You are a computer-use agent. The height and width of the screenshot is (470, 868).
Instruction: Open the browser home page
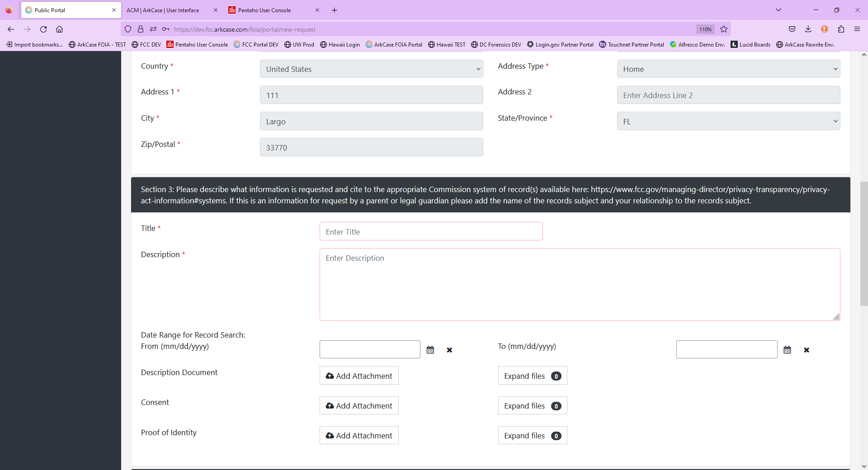coord(59,29)
